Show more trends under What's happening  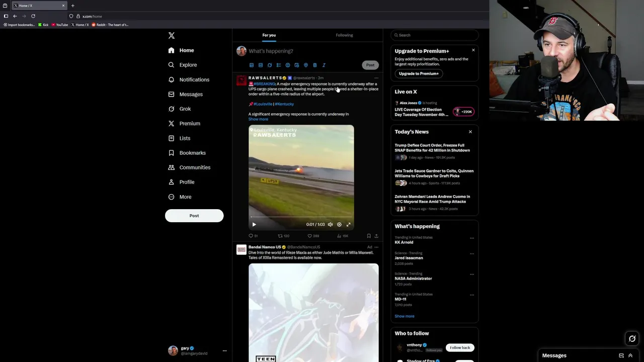405,316
